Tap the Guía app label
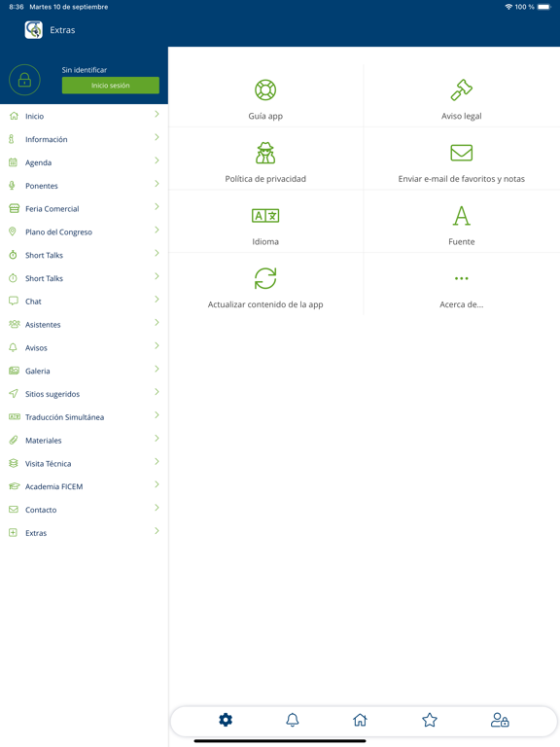Viewport: 560px width, 747px height. (265, 116)
